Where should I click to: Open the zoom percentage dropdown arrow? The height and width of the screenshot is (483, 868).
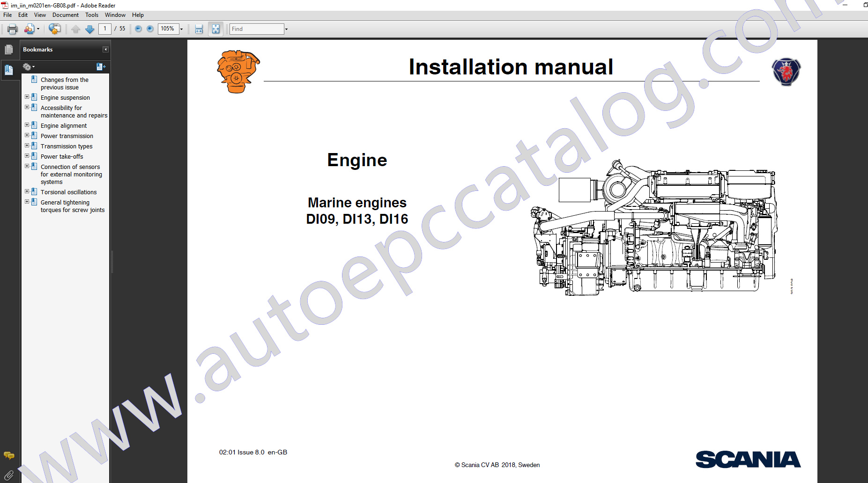click(182, 29)
